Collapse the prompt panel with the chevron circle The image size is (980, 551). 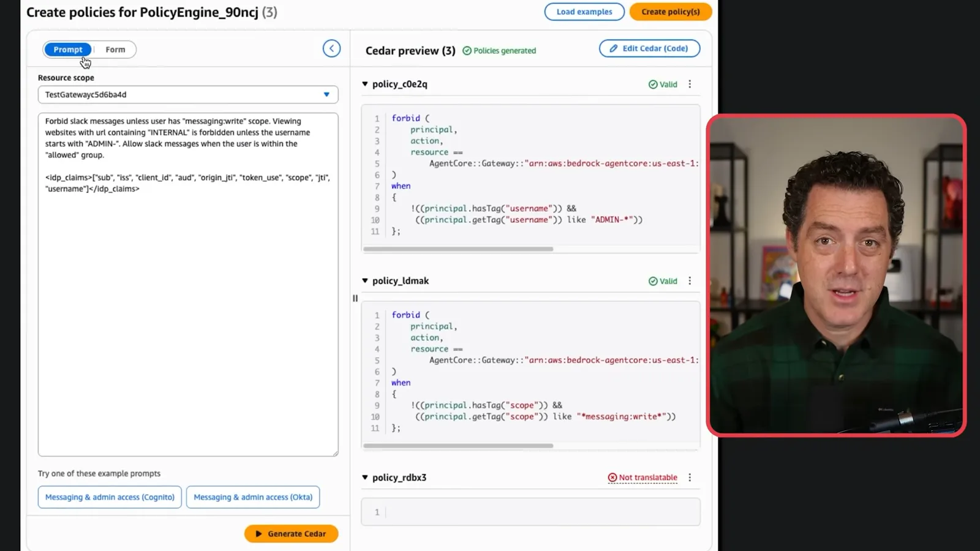click(331, 48)
